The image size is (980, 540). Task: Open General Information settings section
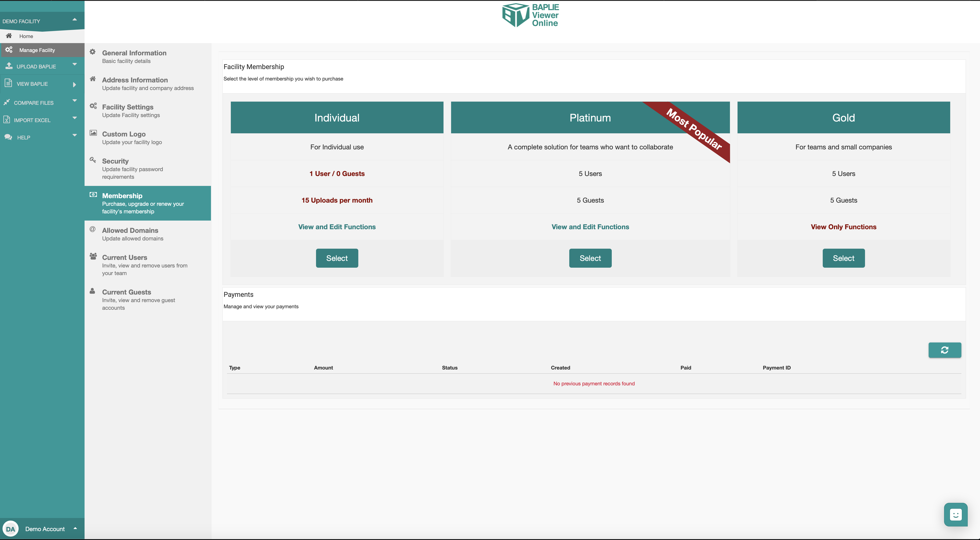coord(134,53)
